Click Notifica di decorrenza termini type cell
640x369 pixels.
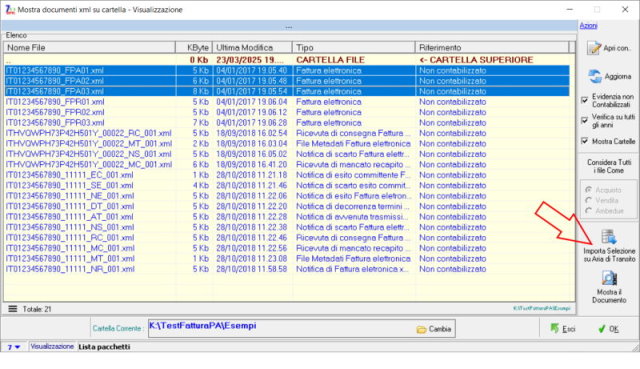pos(353,206)
